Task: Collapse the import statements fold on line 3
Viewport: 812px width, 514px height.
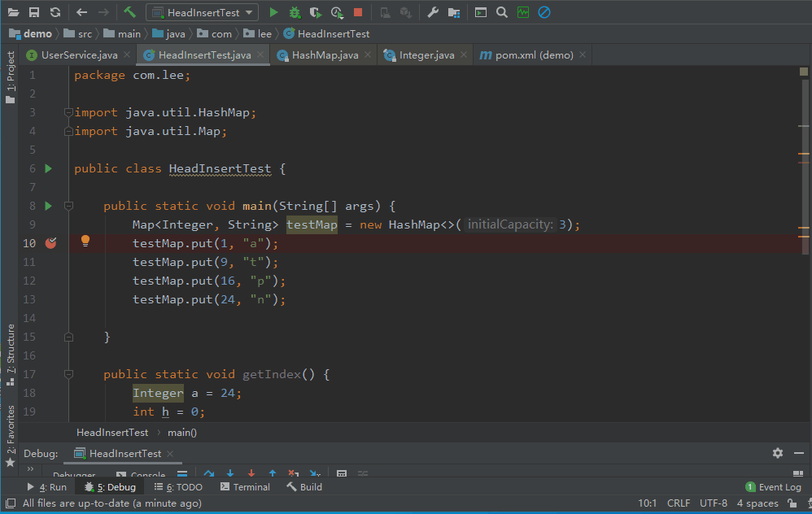Action: coord(68,112)
